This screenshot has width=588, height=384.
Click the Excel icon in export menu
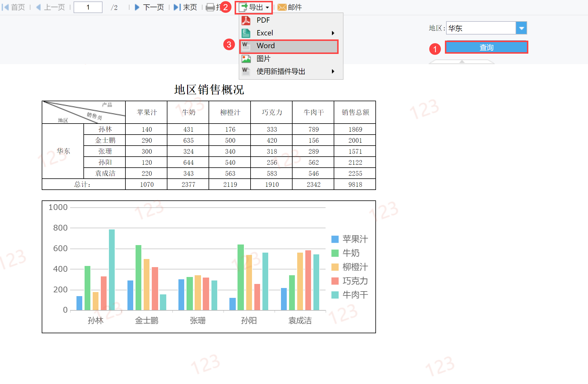click(246, 33)
